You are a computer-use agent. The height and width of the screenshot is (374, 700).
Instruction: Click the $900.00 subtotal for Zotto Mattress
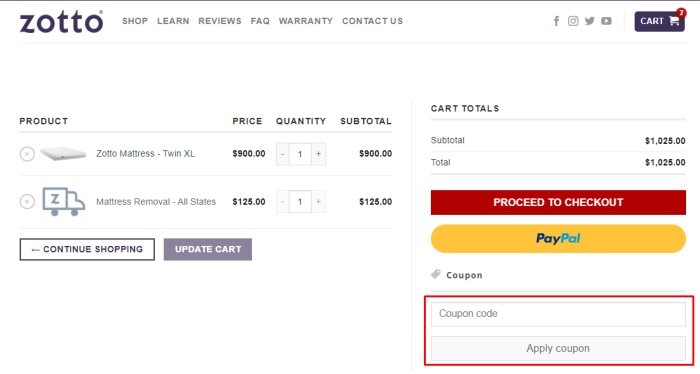click(375, 154)
